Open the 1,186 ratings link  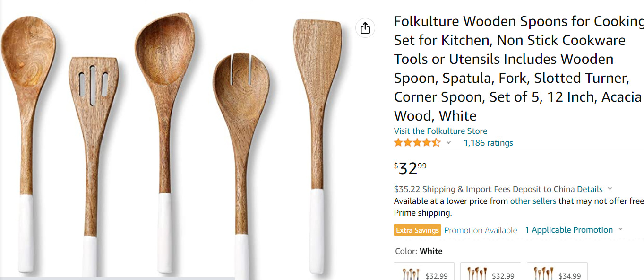point(488,143)
